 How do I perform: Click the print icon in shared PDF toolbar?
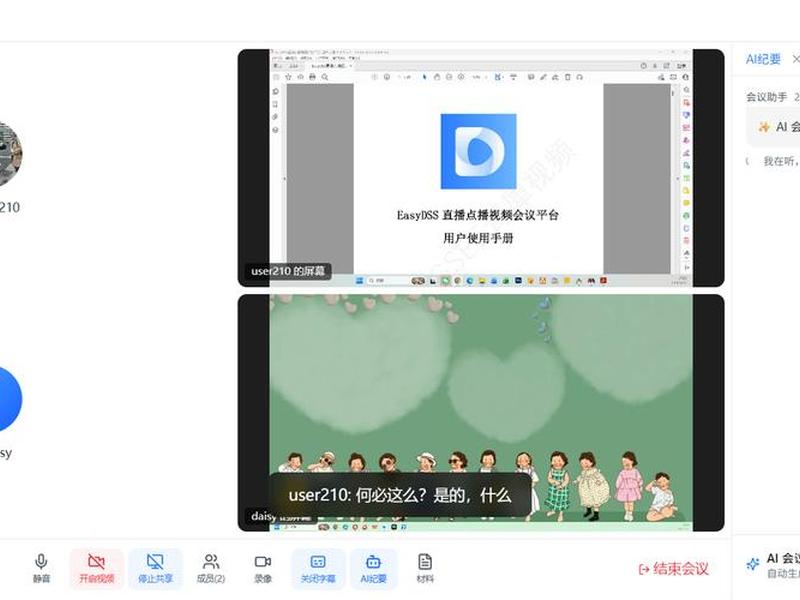[x=312, y=77]
